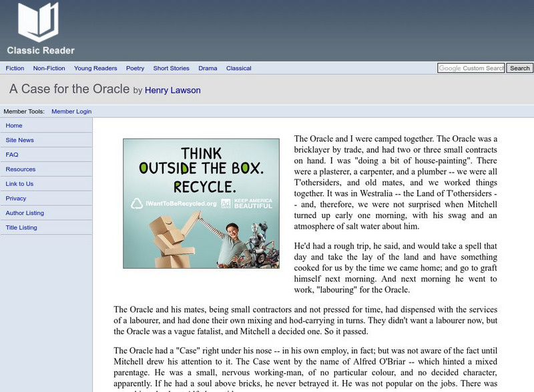Open Site News in sidebar

click(x=19, y=140)
